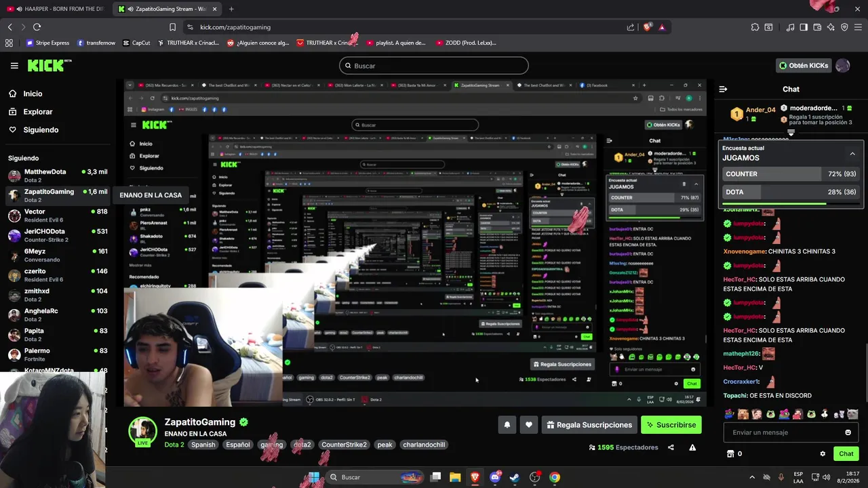
Task: Click the KICK logo
Action: (49, 65)
